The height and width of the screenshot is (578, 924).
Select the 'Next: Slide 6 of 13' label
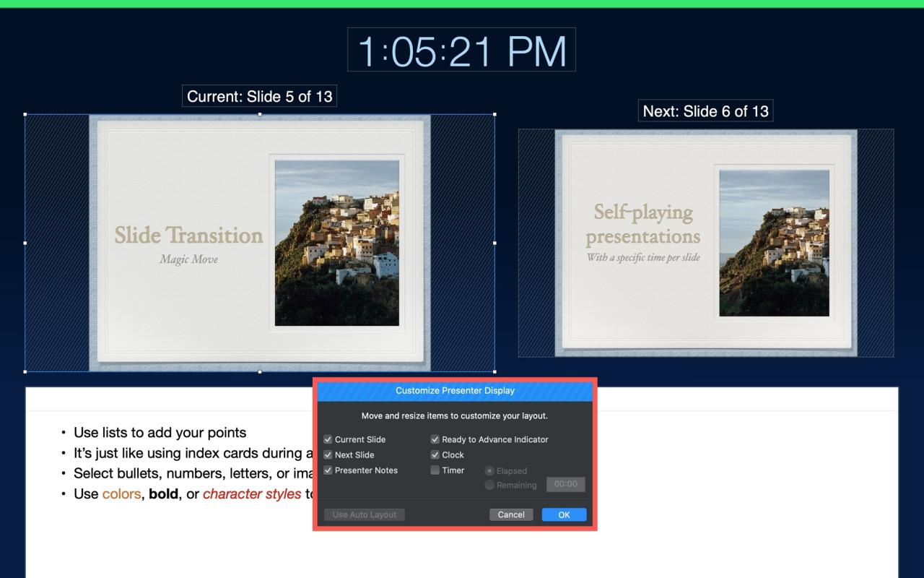tap(705, 111)
